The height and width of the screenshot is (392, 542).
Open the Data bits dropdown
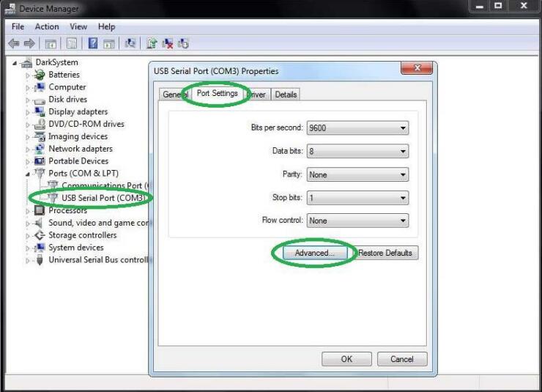point(357,151)
